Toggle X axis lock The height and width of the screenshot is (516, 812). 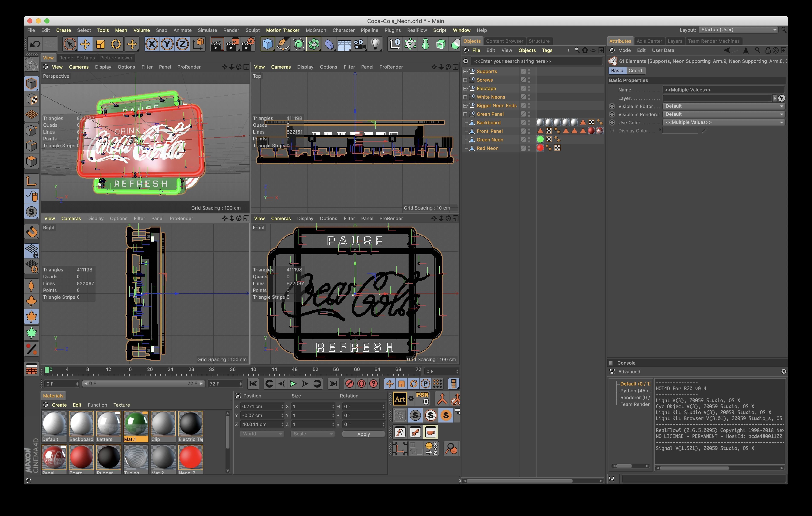click(x=152, y=44)
